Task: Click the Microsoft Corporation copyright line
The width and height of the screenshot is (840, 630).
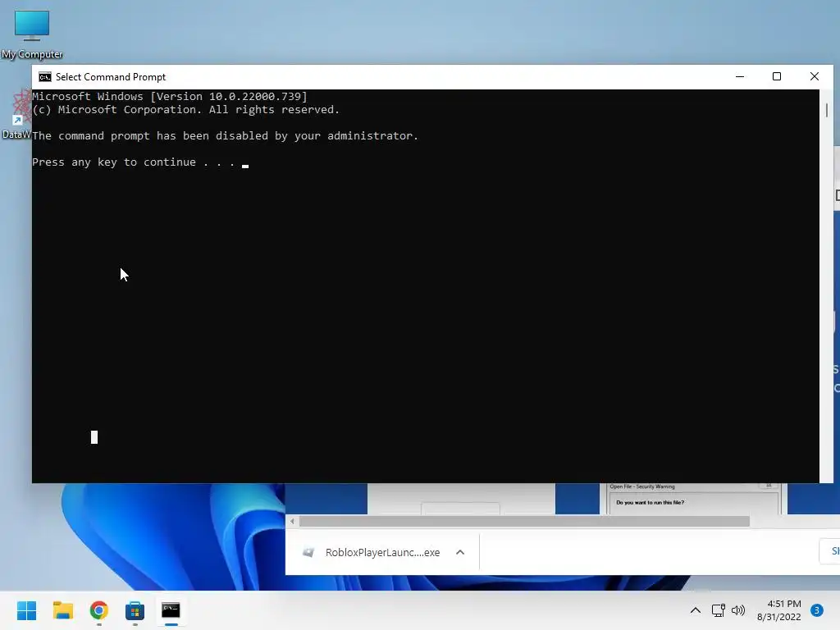Action: click(x=186, y=110)
